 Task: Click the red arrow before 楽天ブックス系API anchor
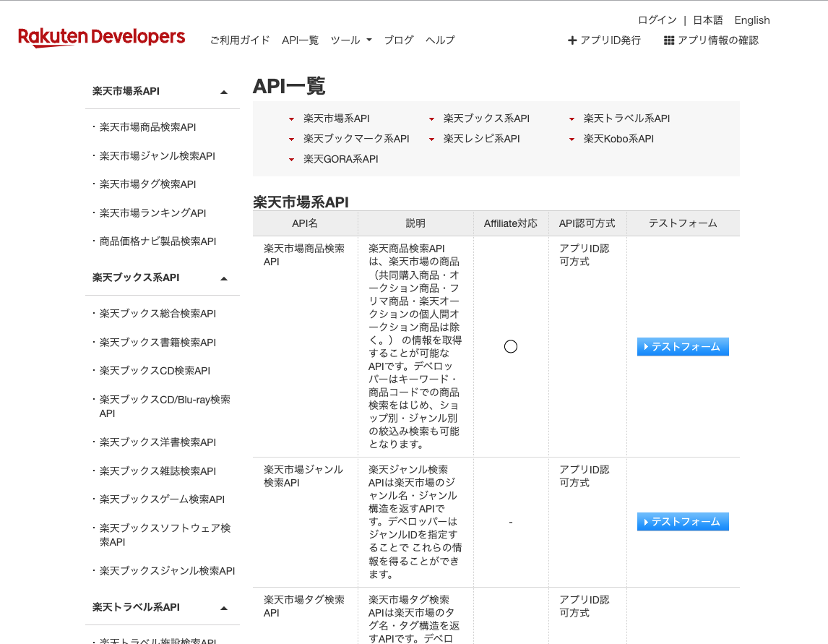[x=431, y=119]
